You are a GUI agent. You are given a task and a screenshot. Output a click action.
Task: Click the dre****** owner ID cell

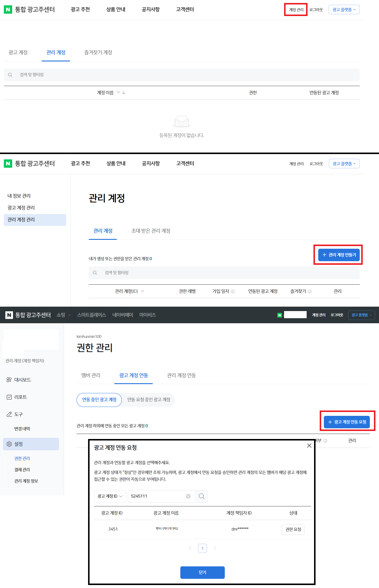point(240,529)
